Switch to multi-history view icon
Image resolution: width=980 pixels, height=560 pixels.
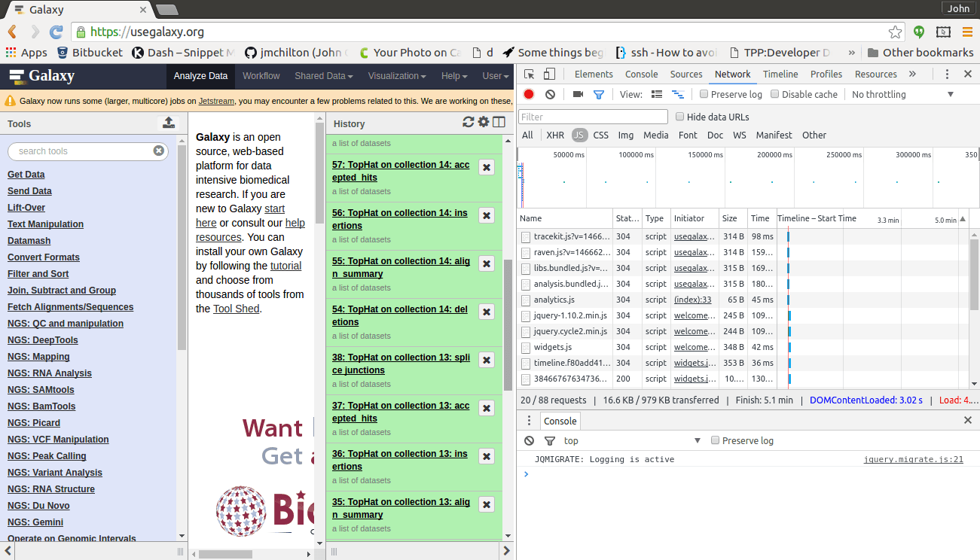(499, 121)
